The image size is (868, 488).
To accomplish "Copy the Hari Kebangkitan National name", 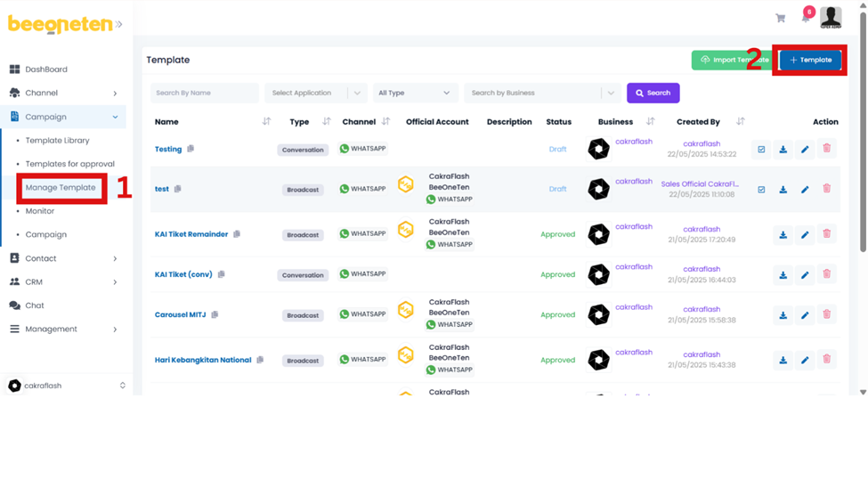I will tap(260, 361).
